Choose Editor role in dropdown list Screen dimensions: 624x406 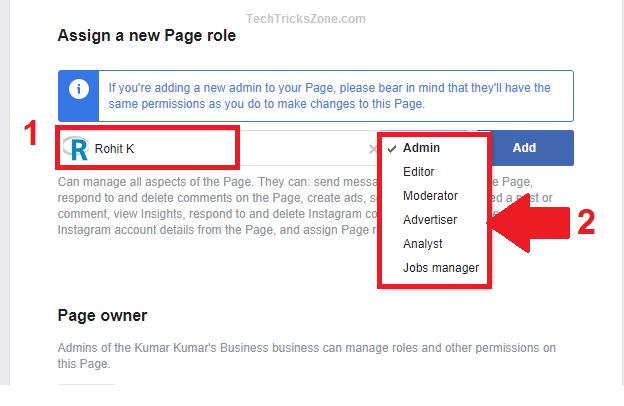point(418,172)
